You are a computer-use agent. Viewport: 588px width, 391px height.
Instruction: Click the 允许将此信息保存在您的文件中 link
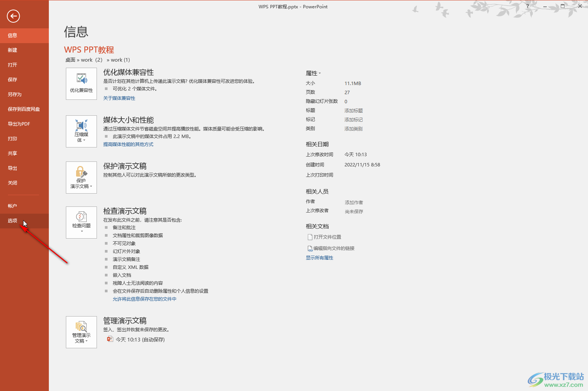145,299
